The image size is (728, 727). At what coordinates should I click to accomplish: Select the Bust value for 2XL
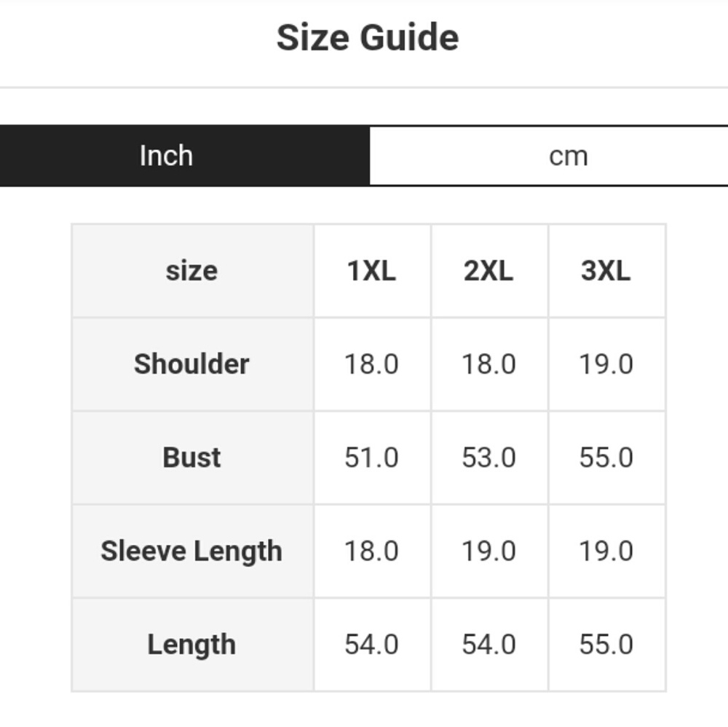(488, 457)
